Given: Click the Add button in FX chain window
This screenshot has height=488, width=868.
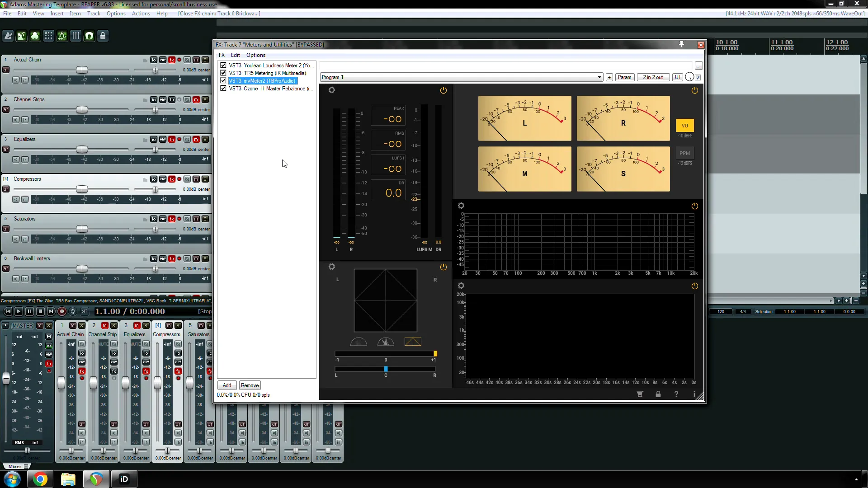Looking at the screenshot, I should 226,385.
